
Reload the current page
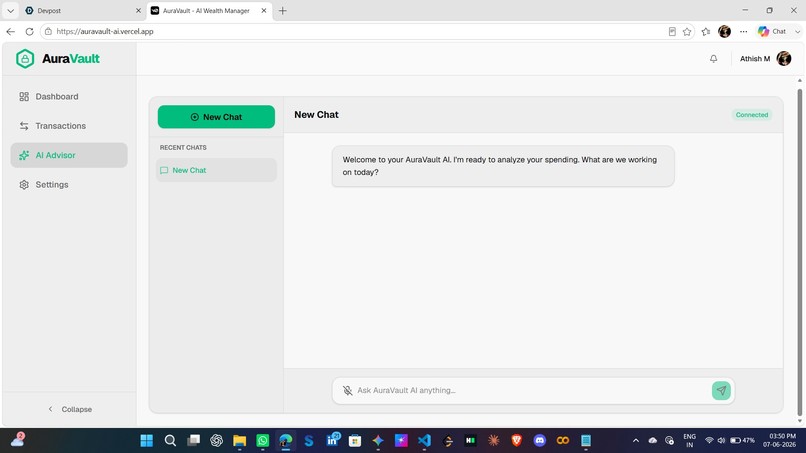click(x=29, y=31)
